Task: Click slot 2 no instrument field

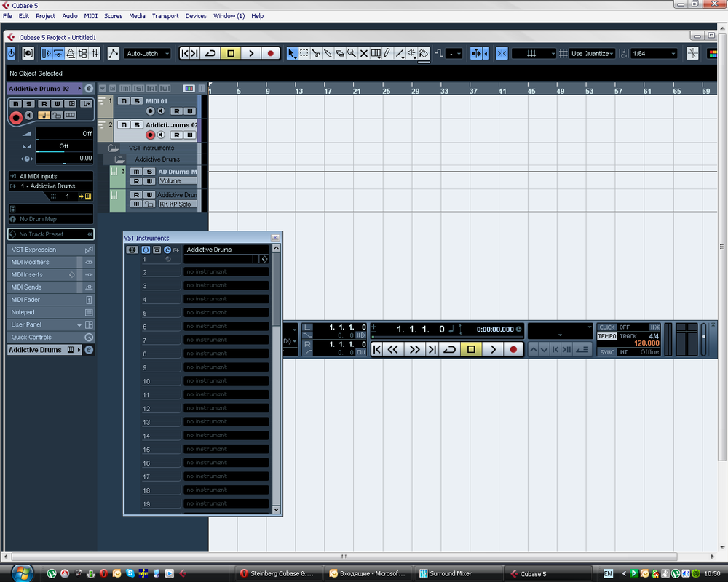Action: click(x=226, y=272)
